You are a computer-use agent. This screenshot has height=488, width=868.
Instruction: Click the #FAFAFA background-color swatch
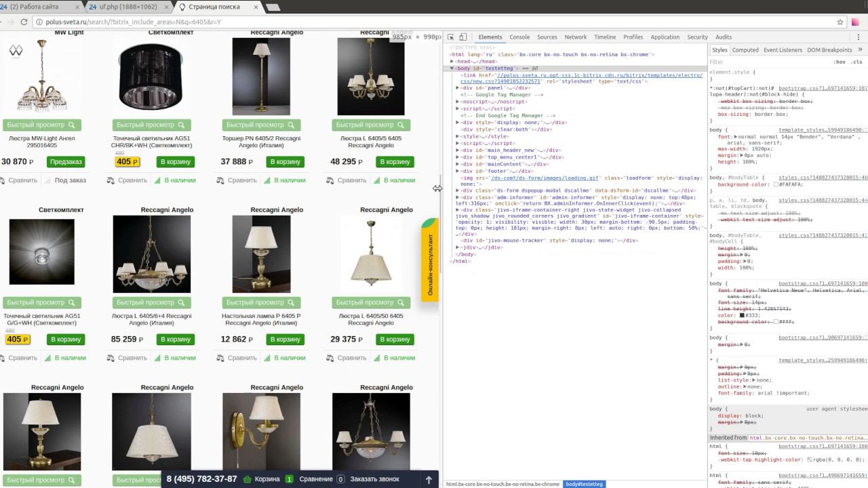[x=776, y=184]
